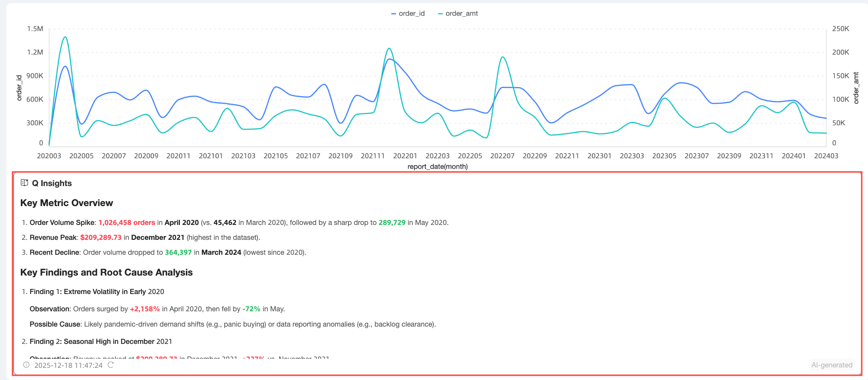The width and height of the screenshot is (868, 380).
Task: Click the $209,289.73 revenue peak value
Action: point(101,238)
